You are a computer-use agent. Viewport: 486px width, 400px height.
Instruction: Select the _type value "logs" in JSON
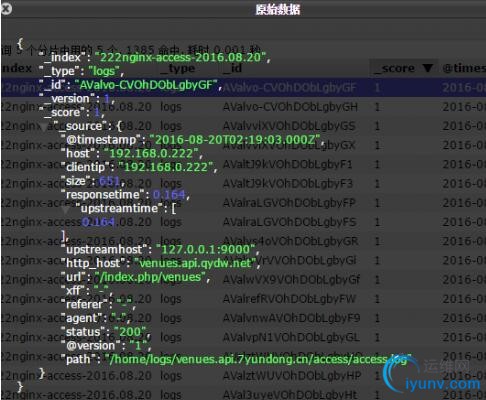tap(104, 71)
